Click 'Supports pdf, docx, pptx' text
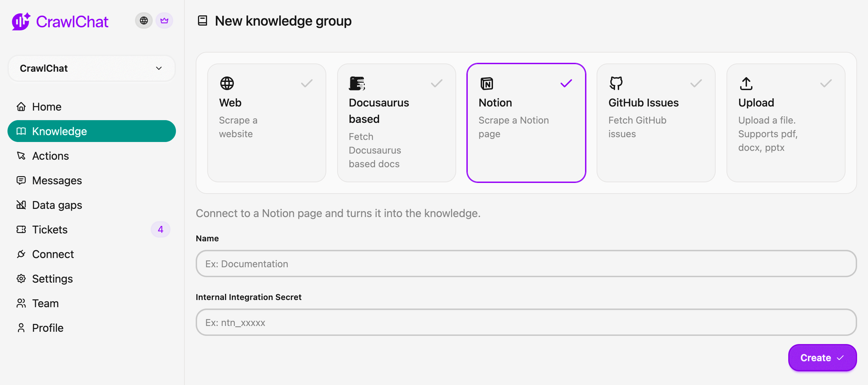Screen dimensions: 868x385 768,141
